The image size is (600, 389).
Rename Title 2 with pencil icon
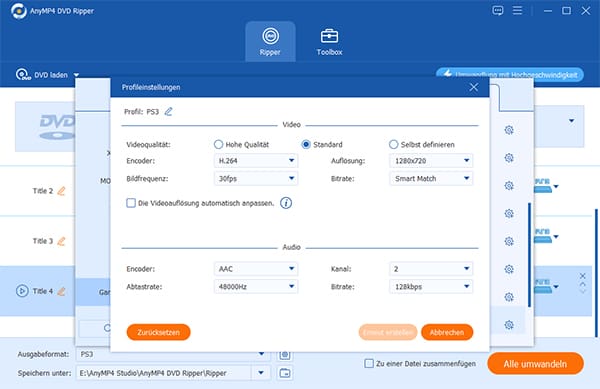[61, 191]
